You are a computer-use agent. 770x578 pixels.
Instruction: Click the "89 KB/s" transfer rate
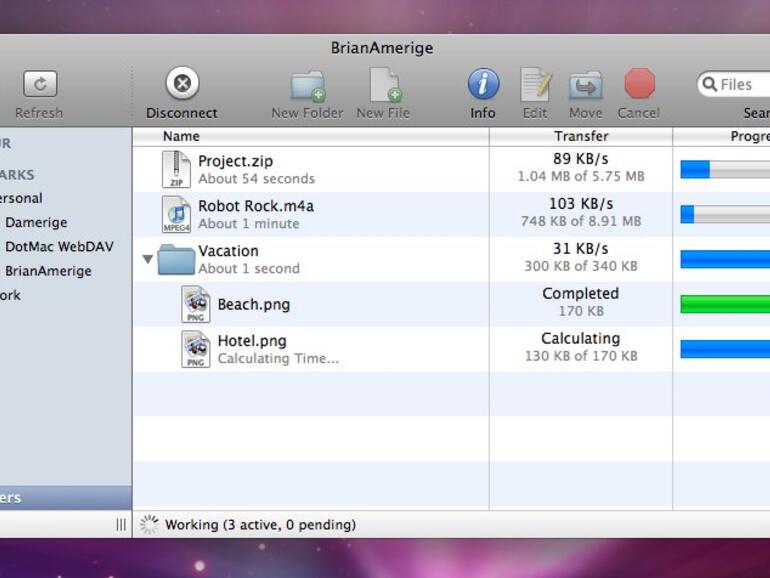[x=580, y=159]
